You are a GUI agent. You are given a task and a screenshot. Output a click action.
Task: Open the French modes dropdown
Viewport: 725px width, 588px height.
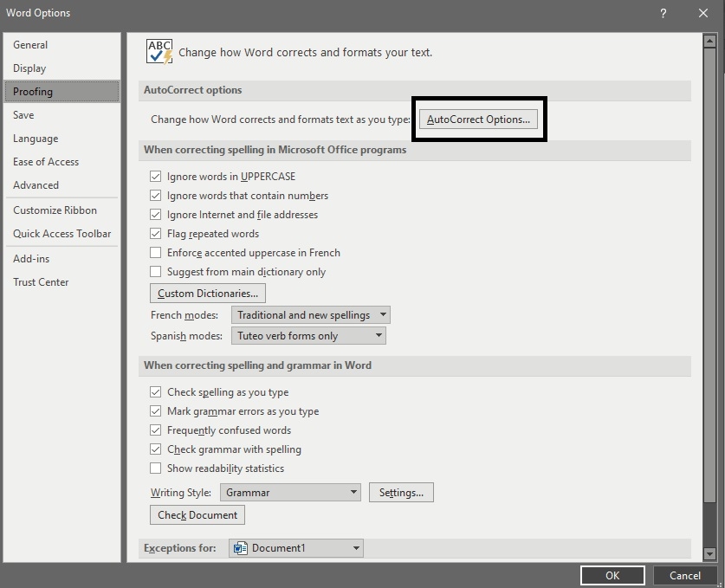click(x=311, y=315)
